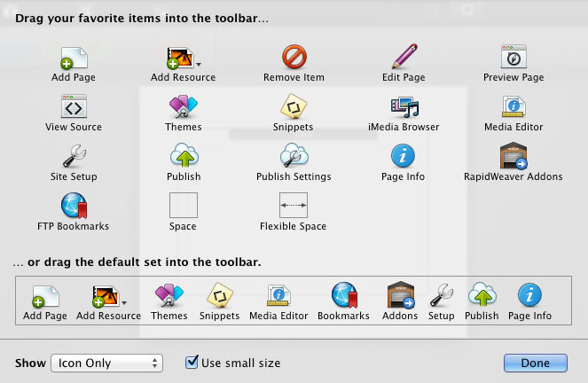
Task: Click Publish in the default set
Action: coord(482,302)
